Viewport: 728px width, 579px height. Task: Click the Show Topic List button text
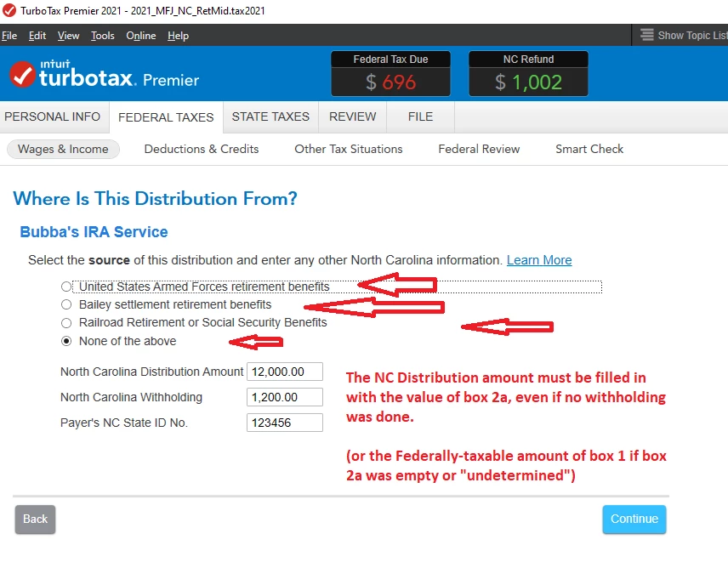(692, 36)
